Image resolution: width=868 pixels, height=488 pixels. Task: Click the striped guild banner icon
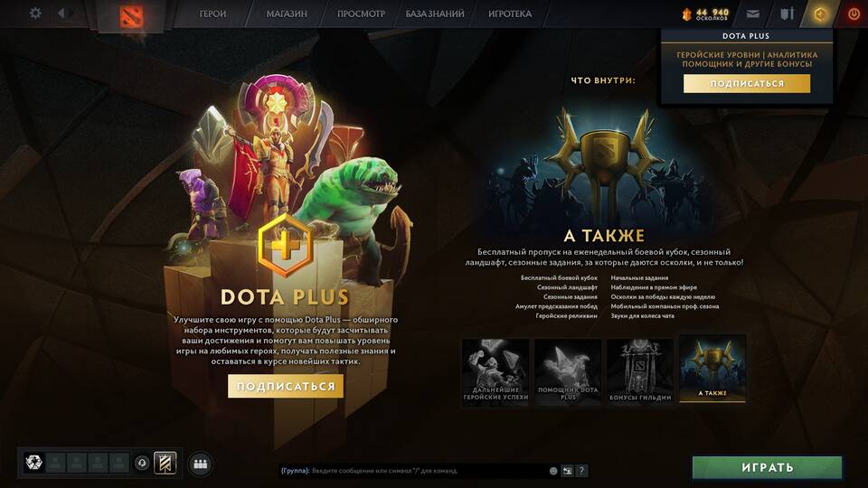pos(165,463)
